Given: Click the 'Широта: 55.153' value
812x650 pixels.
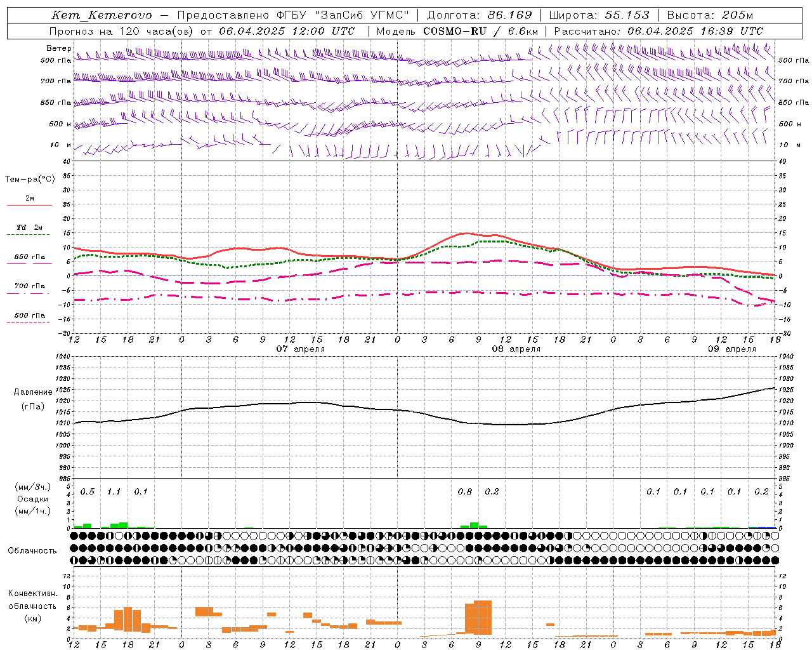Looking at the screenshot, I should click(x=599, y=15).
